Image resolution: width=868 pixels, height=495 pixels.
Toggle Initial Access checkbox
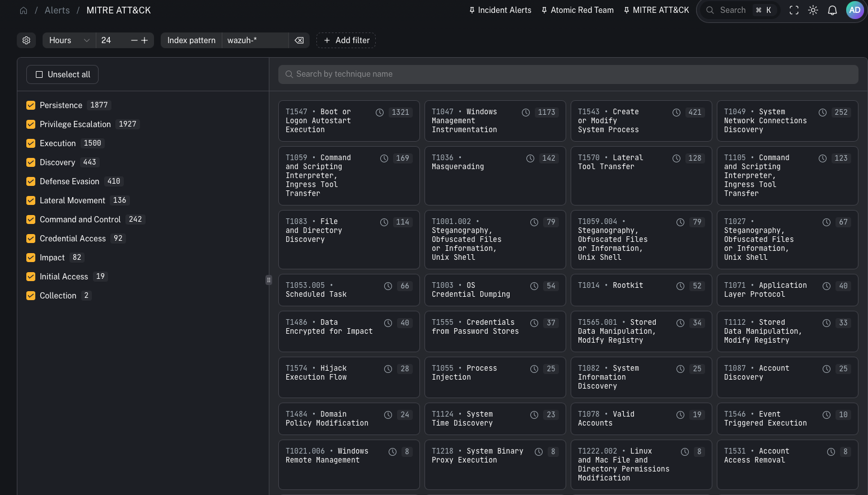(x=31, y=277)
